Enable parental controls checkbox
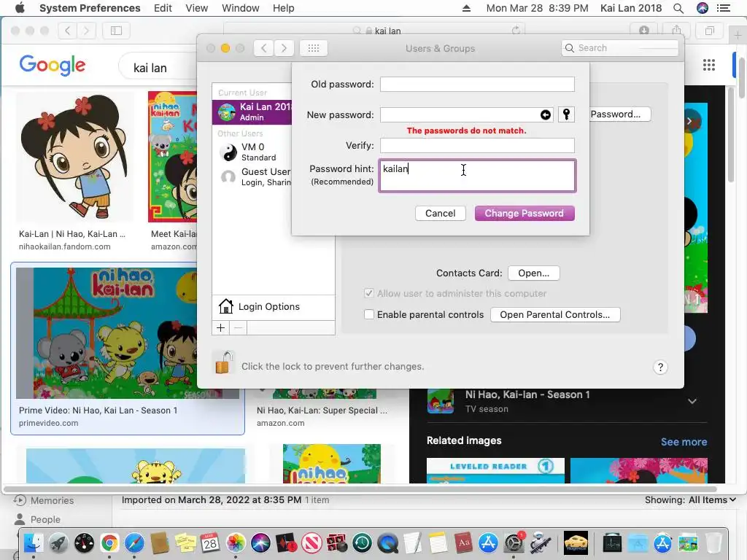Image resolution: width=747 pixels, height=560 pixels. [368, 314]
